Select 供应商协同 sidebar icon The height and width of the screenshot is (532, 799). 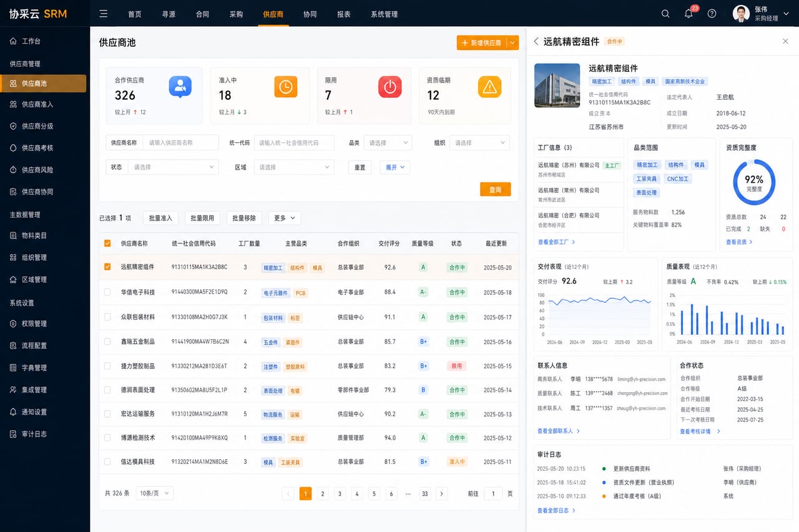(x=13, y=191)
